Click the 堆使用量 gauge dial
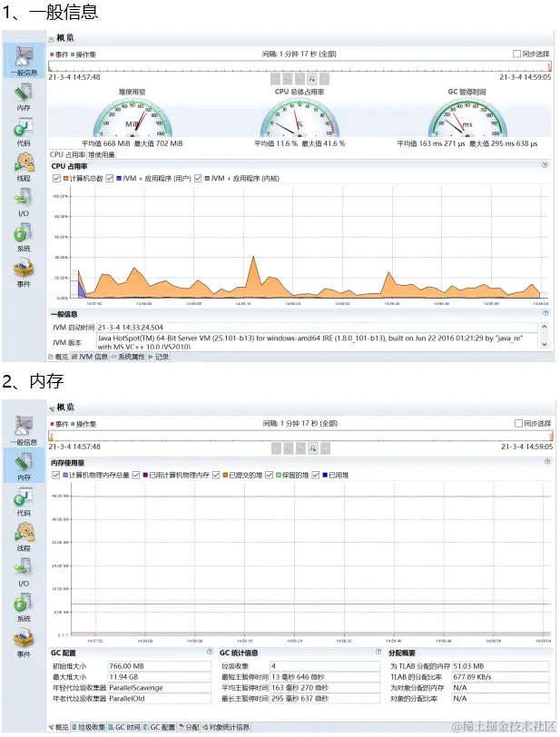The height and width of the screenshot is (737, 560). click(x=133, y=117)
